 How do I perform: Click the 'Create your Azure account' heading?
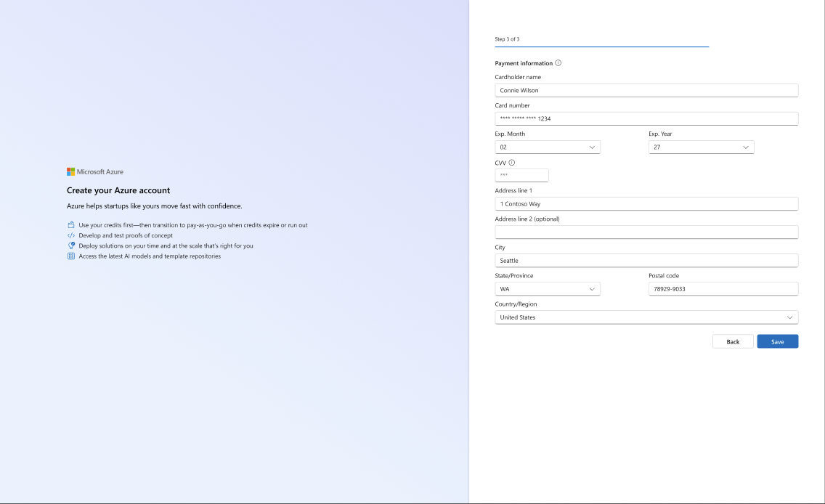118,190
